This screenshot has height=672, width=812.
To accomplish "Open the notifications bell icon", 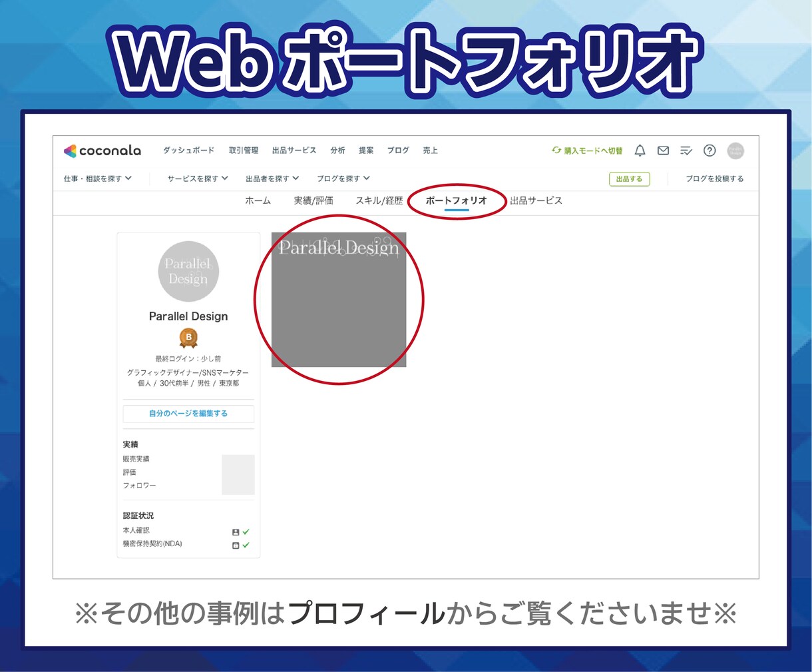I will (x=640, y=151).
